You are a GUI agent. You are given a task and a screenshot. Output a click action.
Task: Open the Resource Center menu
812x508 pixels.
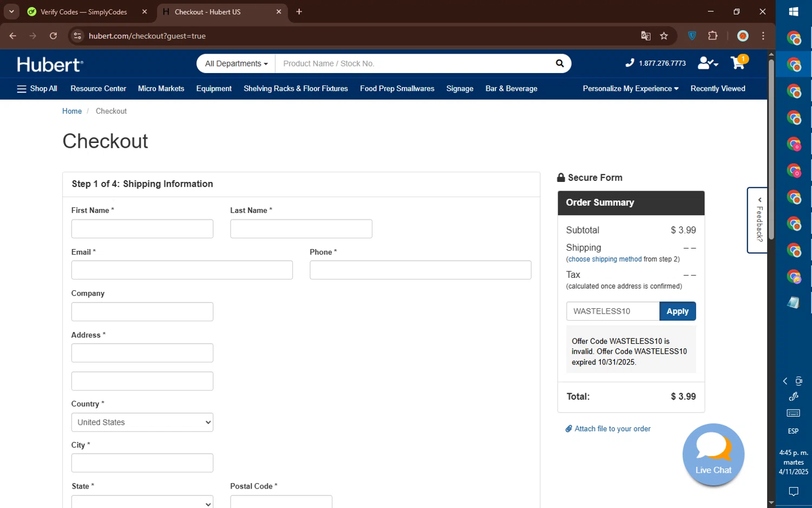(98, 89)
